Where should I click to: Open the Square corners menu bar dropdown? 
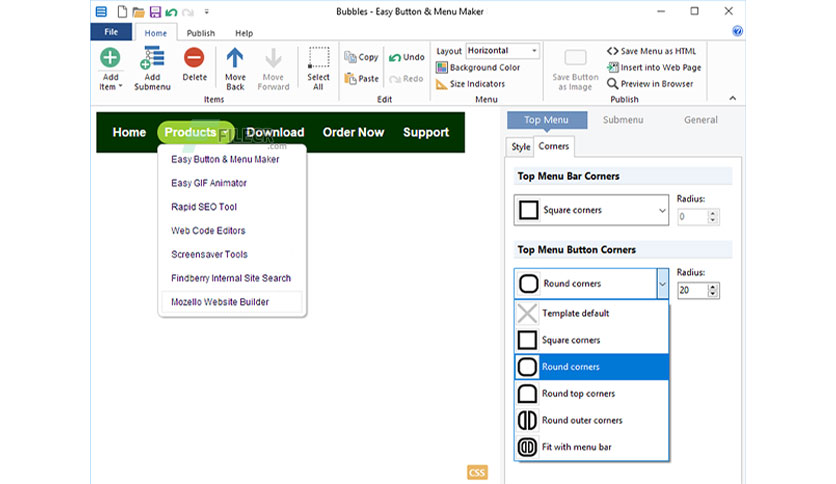[x=591, y=210]
